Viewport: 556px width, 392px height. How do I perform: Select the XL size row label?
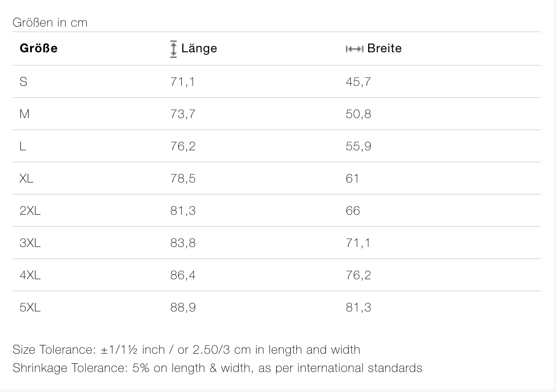pos(26,178)
